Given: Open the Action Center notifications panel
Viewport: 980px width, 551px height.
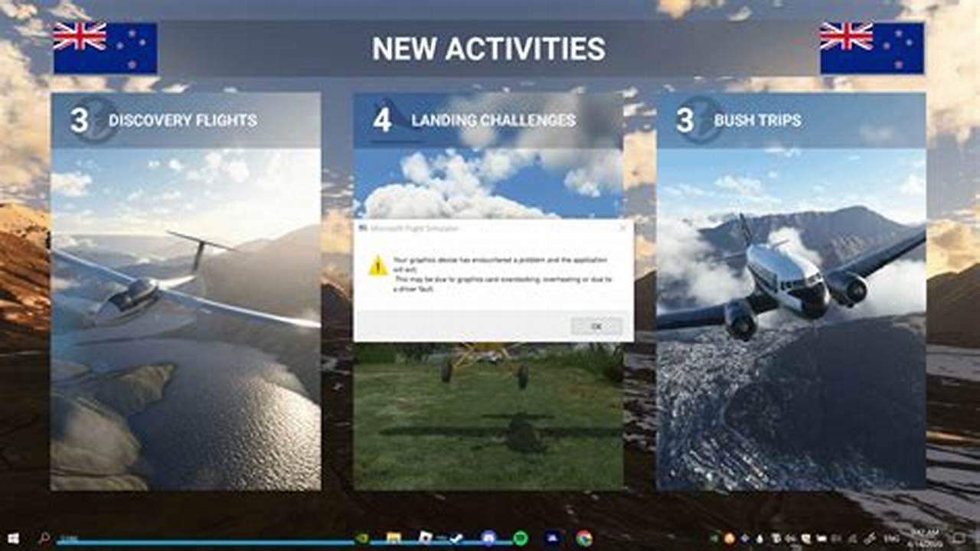Looking at the screenshot, I should tap(959, 536).
